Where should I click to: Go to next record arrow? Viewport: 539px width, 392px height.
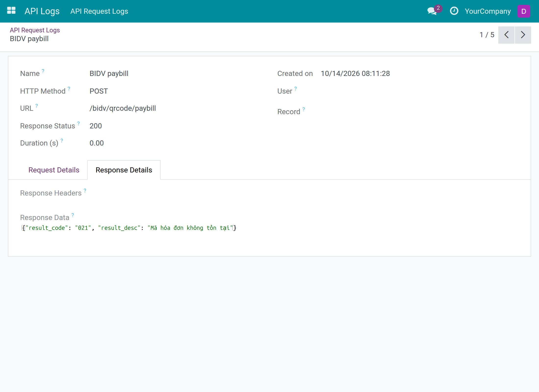(523, 35)
